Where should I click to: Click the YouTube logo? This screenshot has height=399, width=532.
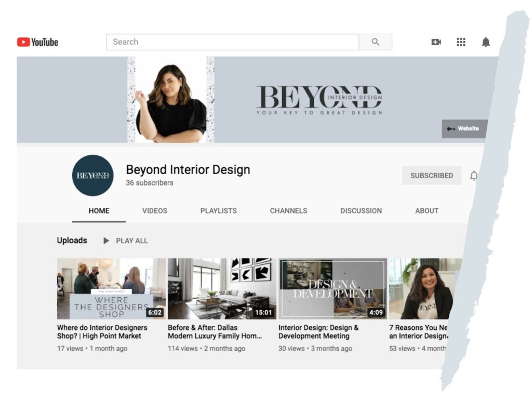37,42
